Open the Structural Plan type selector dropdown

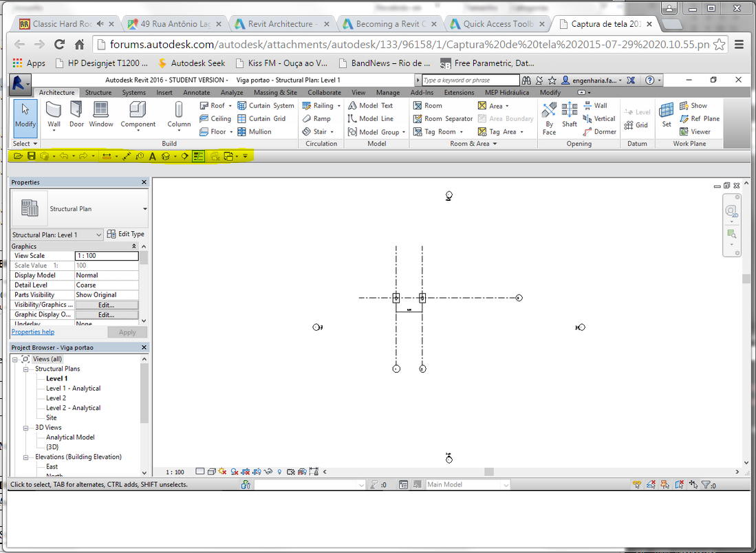[x=144, y=209]
